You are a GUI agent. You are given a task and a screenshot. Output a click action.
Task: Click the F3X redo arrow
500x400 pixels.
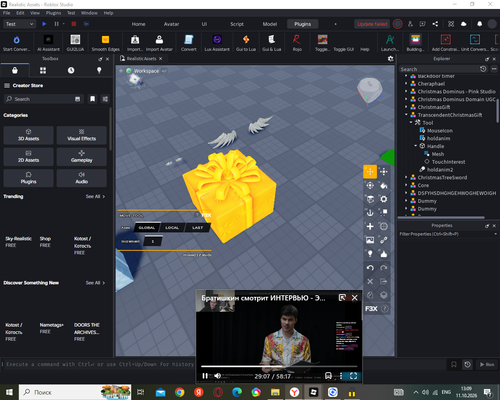tap(384, 268)
